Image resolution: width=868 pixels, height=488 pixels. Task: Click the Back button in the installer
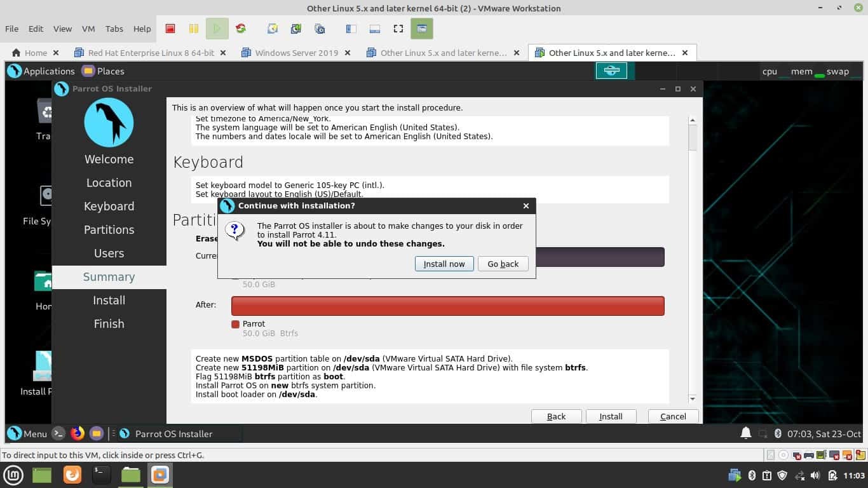tap(556, 416)
